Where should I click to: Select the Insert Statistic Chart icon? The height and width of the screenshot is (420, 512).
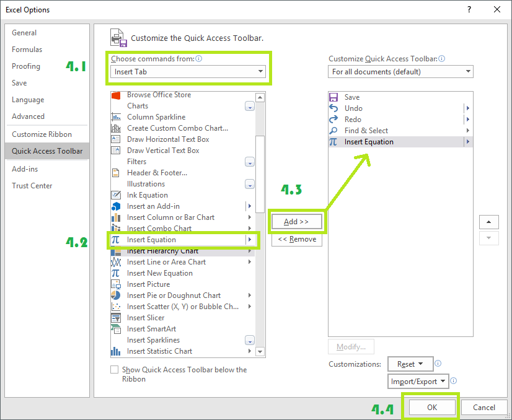[x=116, y=351]
